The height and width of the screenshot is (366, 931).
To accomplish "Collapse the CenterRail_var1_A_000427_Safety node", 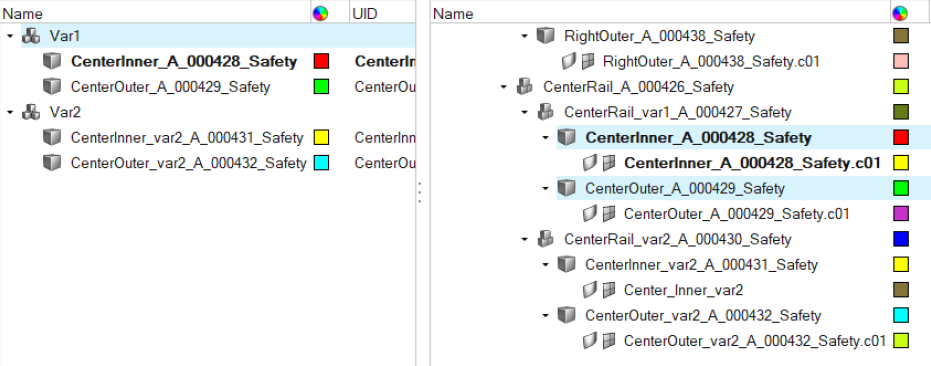I will [524, 112].
